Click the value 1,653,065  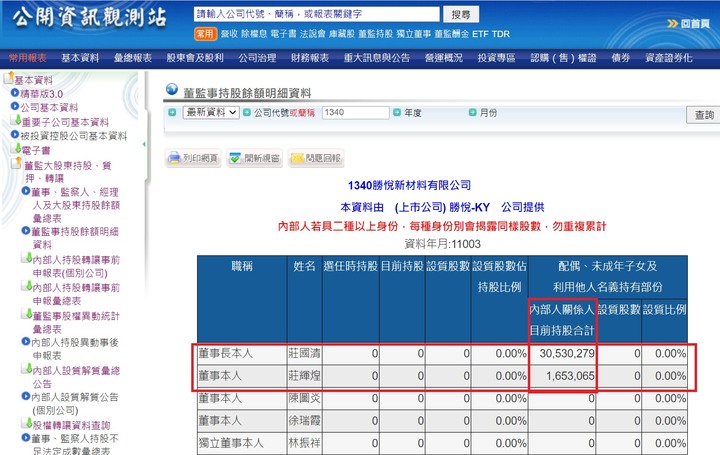[570, 376]
